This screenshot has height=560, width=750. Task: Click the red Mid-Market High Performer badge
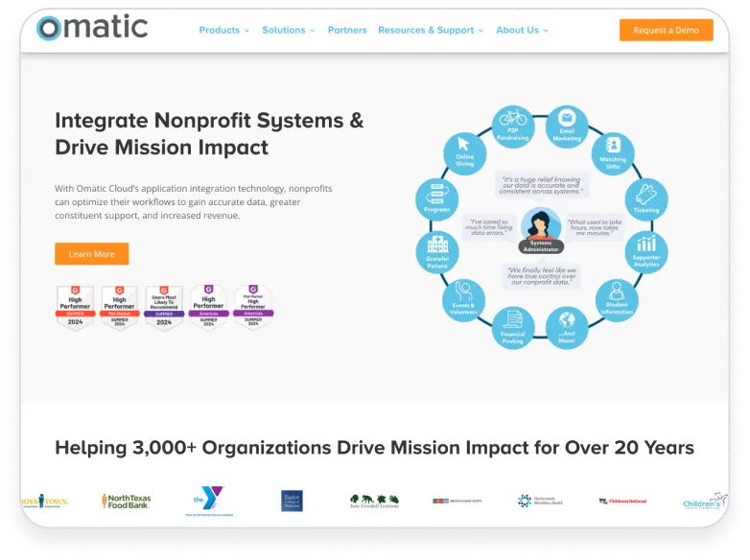120,307
